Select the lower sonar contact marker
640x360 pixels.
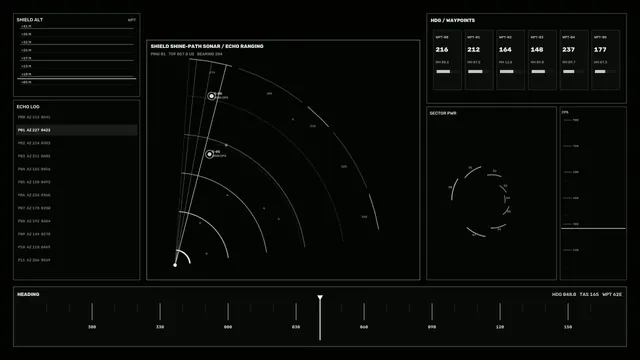tap(209, 154)
